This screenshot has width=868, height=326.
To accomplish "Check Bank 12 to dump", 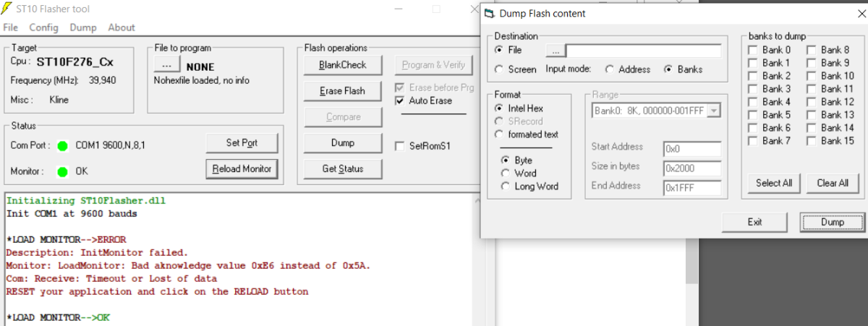I will pos(812,102).
